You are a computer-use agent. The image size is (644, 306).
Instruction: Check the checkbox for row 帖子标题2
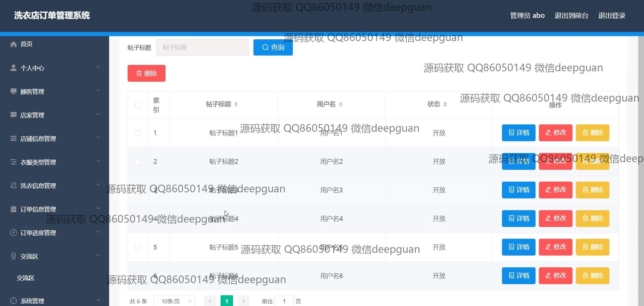point(138,162)
